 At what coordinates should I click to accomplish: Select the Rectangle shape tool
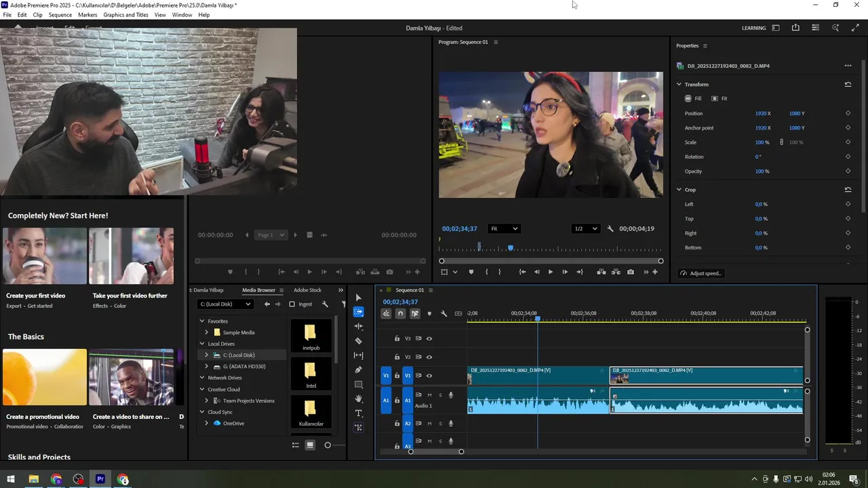coord(359,384)
